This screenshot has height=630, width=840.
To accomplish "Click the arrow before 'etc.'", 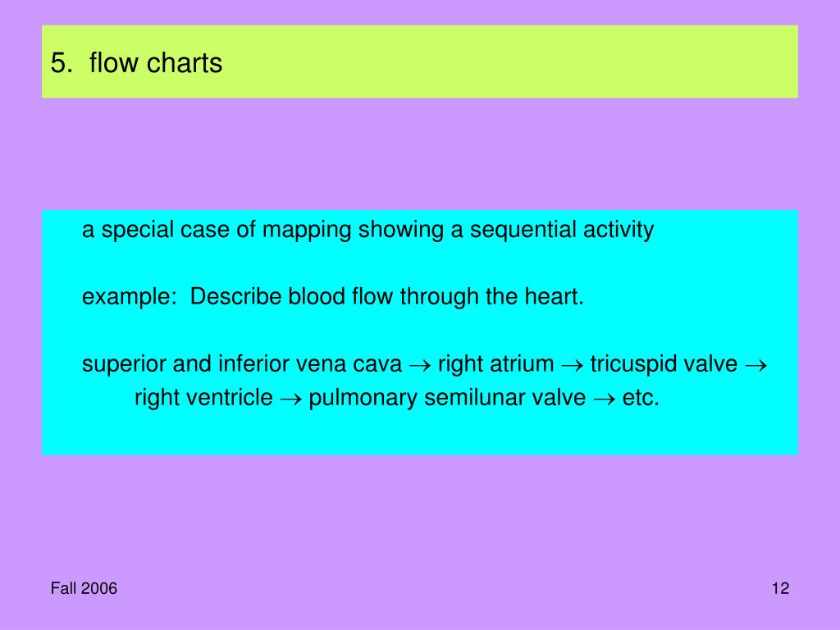I will 604,399.
